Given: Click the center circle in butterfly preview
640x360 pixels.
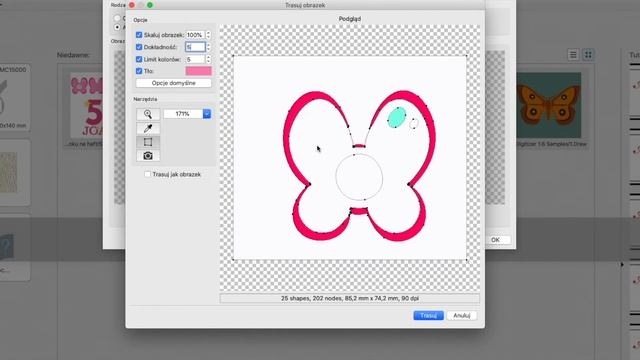Looking at the screenshot, I should pos(359,177).
